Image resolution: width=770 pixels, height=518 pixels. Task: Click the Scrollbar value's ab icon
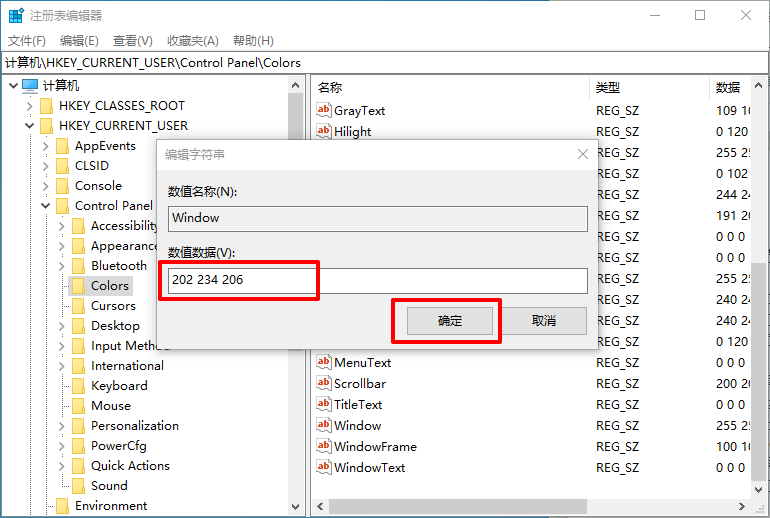pyautogui.click(x=323, y=383)
